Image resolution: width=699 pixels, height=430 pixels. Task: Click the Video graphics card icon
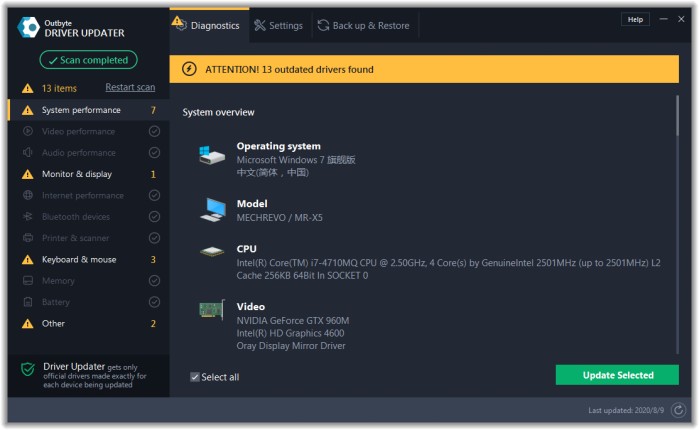[212, 310]
